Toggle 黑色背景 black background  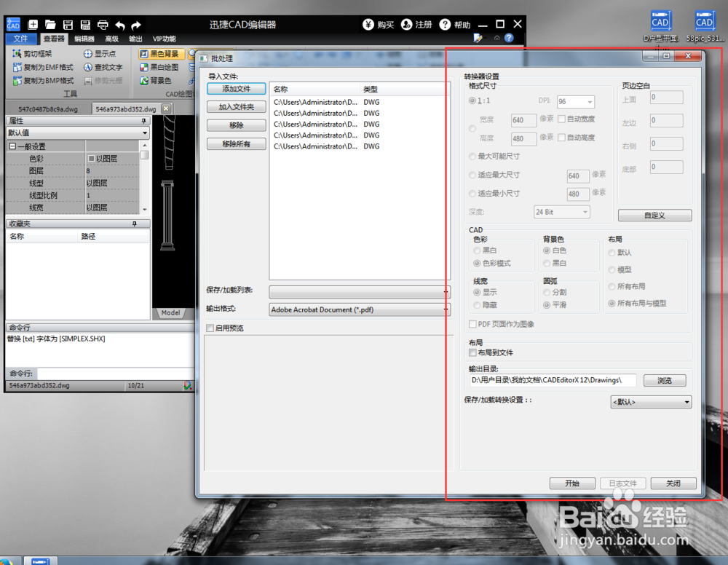[x=161, y=54]
